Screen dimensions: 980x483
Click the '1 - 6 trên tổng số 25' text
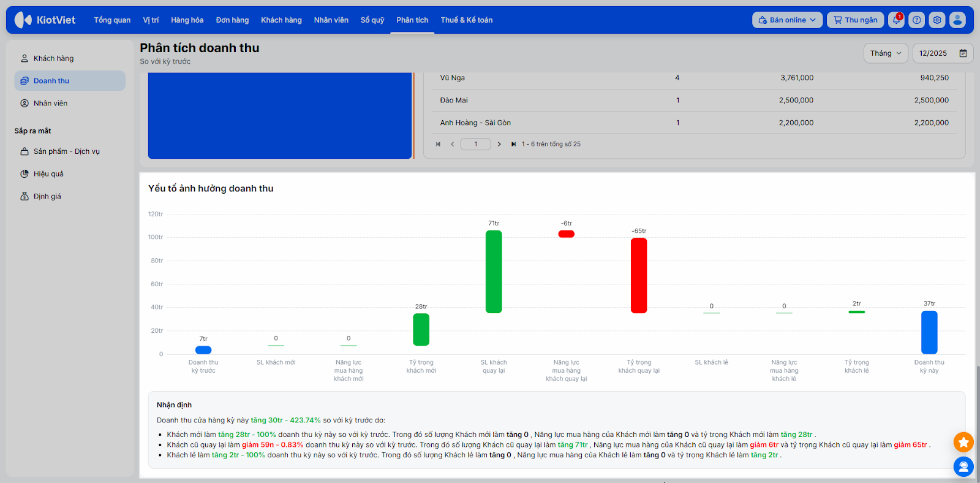click(x=551, y=144)
